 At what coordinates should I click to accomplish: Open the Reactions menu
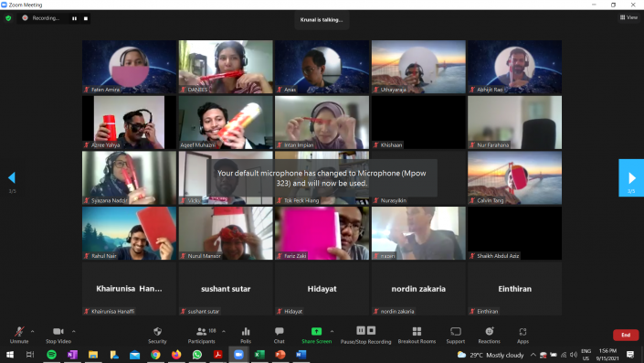coord(489,335)
